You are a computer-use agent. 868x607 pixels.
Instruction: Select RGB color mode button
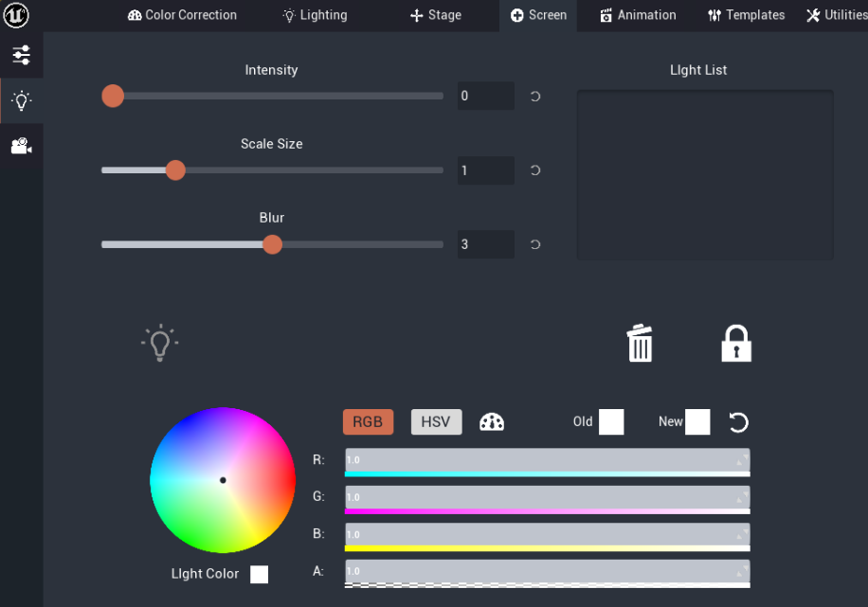click(368, 422)
